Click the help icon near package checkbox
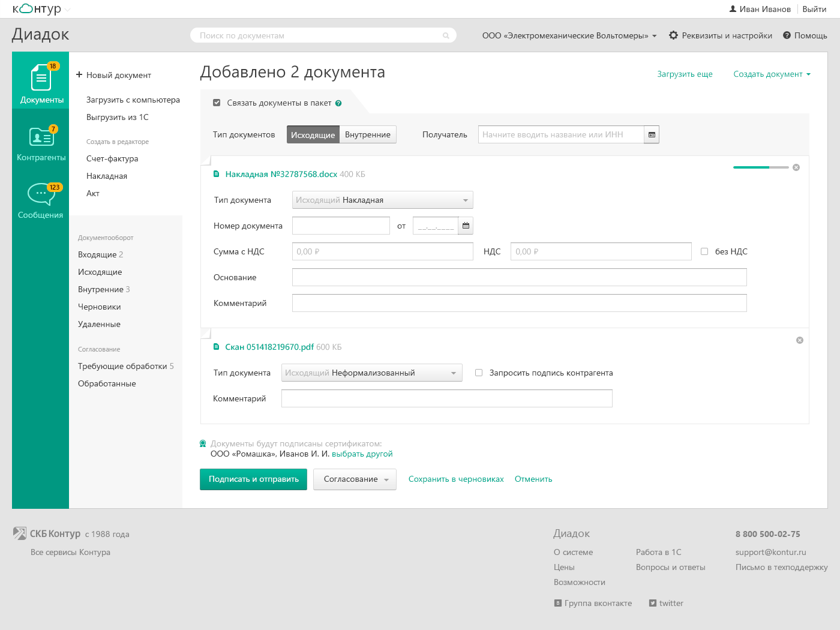 click(x=338, y=103)
